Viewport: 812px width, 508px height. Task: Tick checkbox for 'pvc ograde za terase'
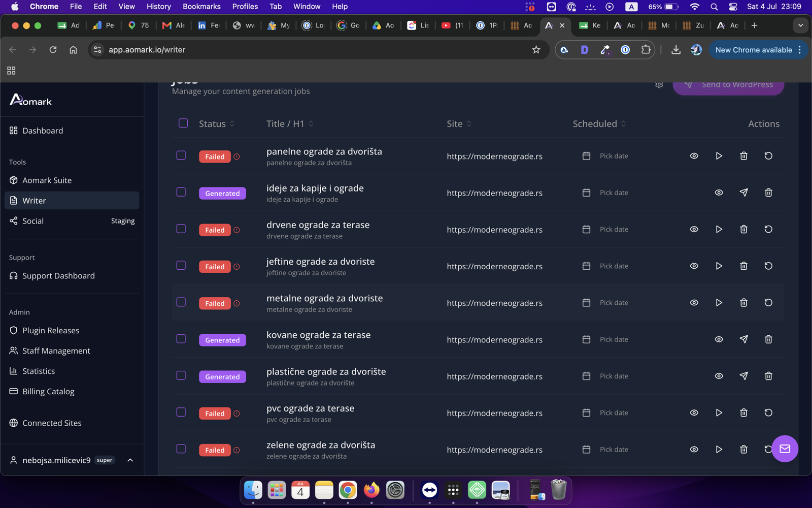coord(181,412)
